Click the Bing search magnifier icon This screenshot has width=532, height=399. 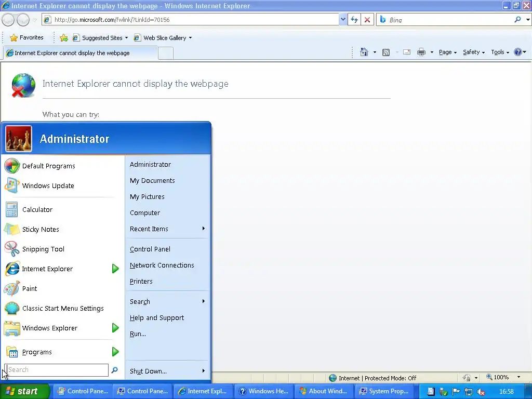pyautogui.click(x=518, y=20)
